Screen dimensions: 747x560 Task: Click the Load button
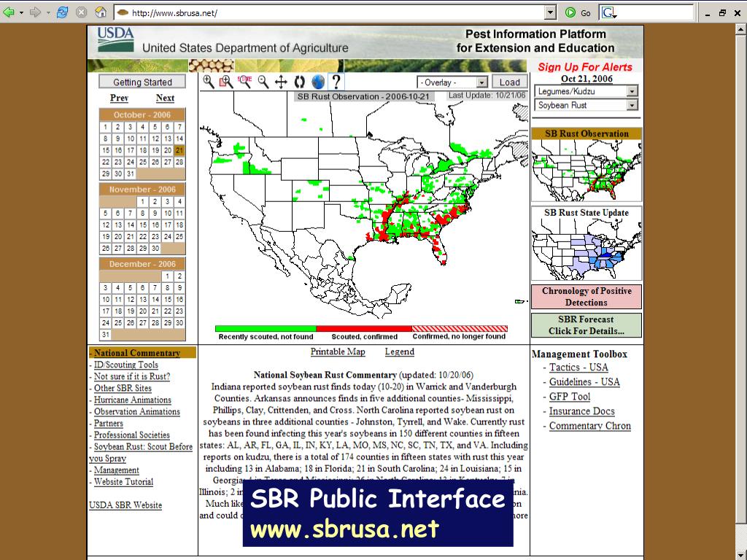coord(509,82)
